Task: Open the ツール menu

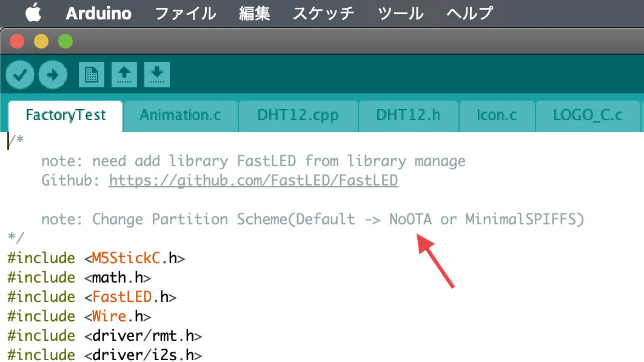Action: coord(400,13)
